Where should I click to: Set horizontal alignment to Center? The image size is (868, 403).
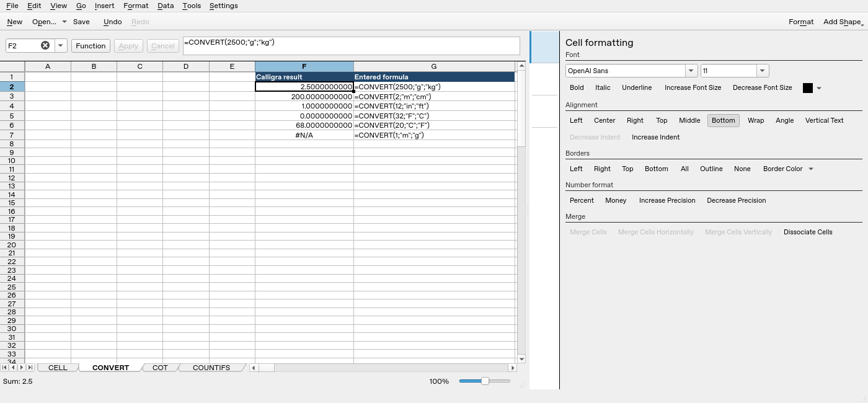click(604, 120)
